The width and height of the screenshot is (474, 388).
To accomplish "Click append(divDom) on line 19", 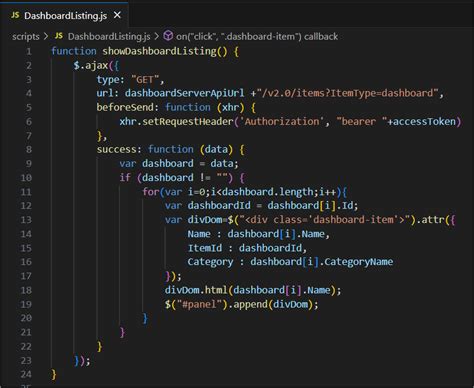I will click(x=273, y=304).
